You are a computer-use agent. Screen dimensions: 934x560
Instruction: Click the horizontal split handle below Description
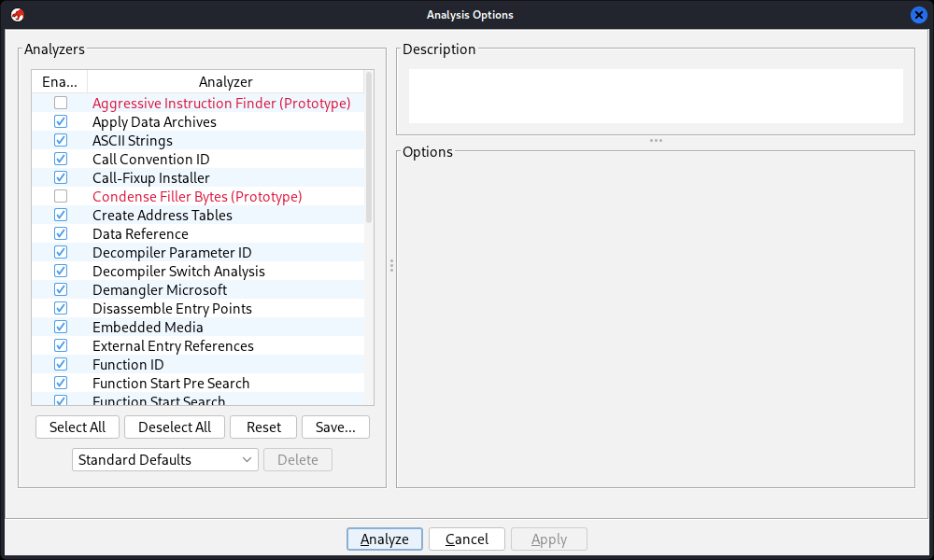coord(656,140)
